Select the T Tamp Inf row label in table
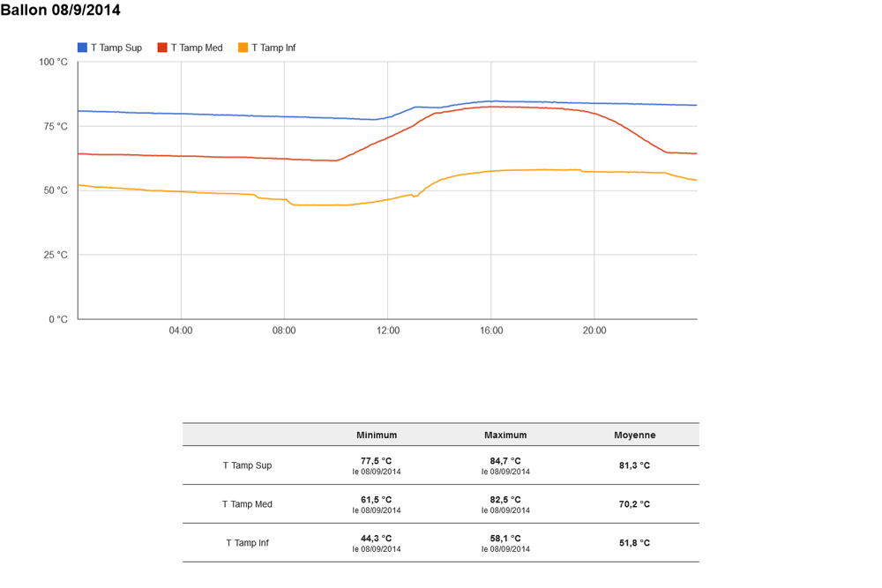This screenshot has height=588, width=882. tap(247, 543)
